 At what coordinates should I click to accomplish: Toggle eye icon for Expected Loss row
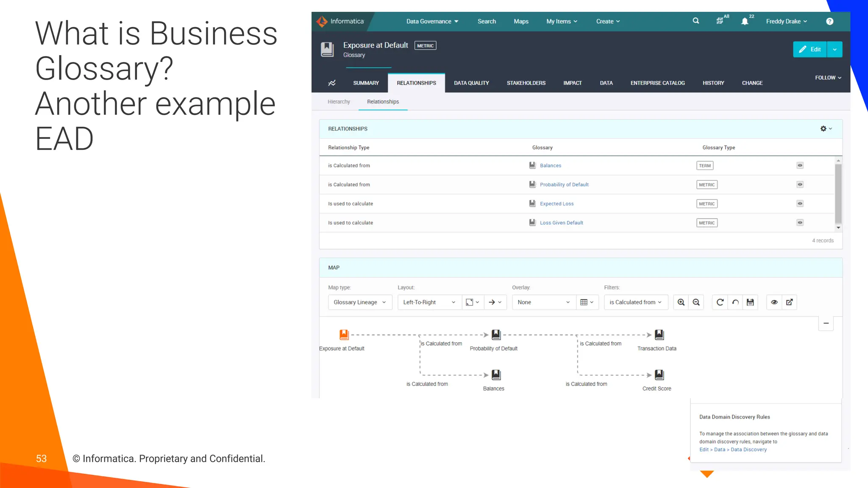click(x=800, y=203)
